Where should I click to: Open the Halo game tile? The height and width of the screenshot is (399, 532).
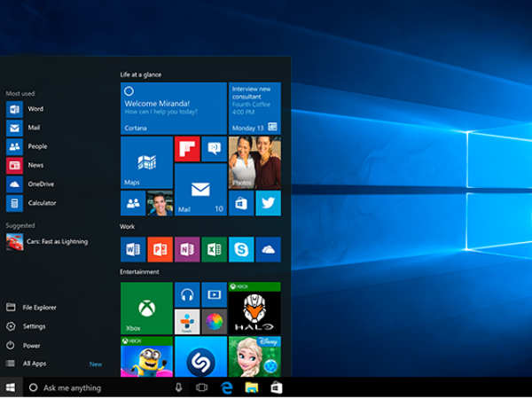pyautogui.click(x=254, y=308)
